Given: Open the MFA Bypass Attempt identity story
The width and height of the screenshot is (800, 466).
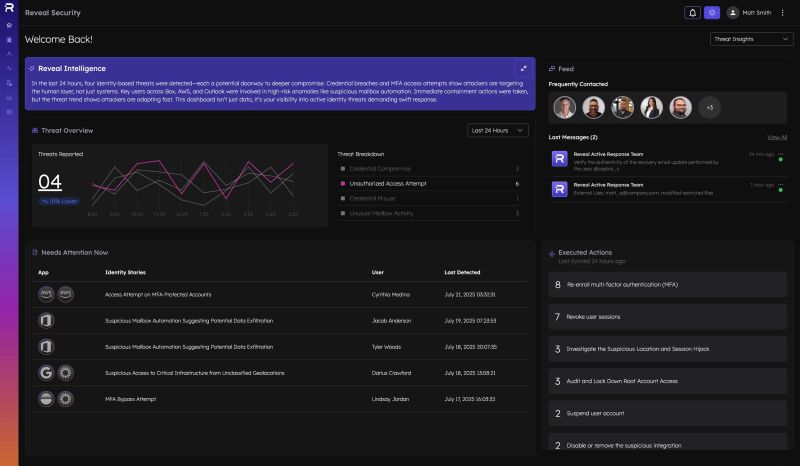Looking at the screenshot, I should (x=130, y=398).
